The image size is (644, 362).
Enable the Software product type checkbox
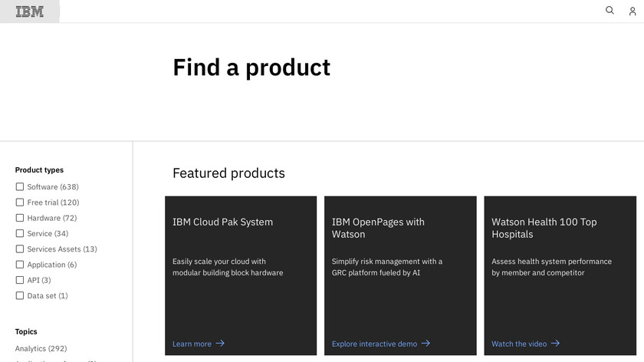point(20,187)
